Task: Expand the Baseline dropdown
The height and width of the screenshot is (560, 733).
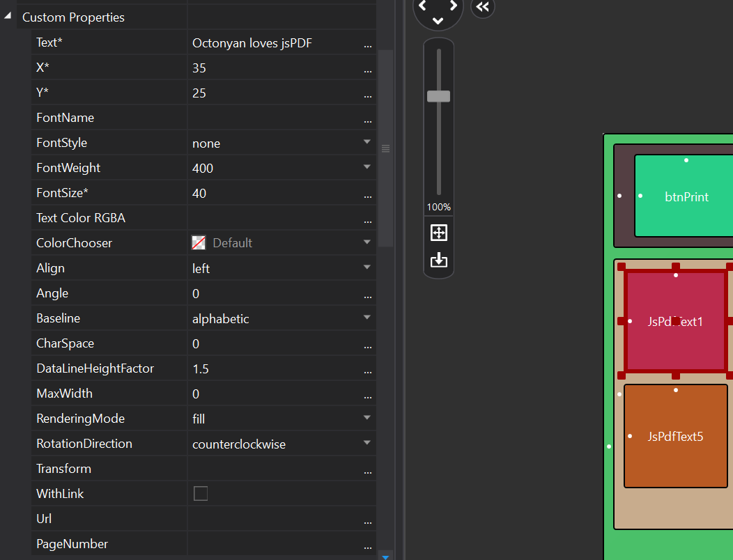Action: pos(367,318)
